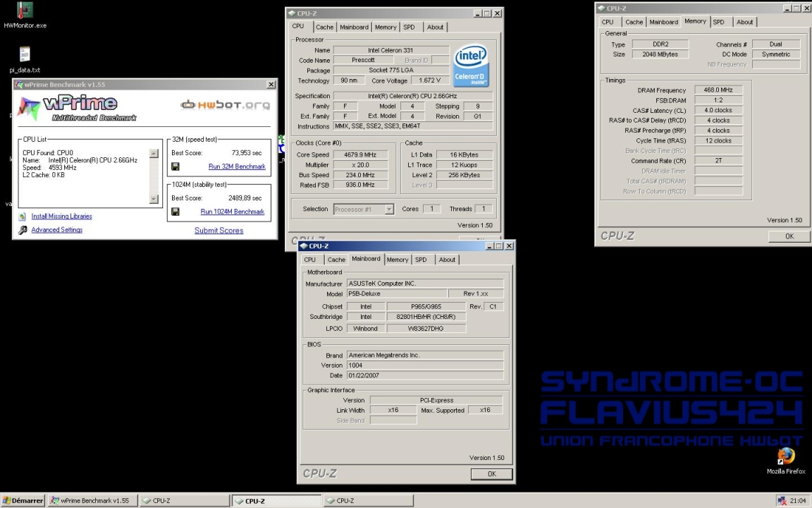The width and height of the screenshot is (812, 508).
Task: Click the last CPU-Z taskbar button
Action: [x=368, y=501]
